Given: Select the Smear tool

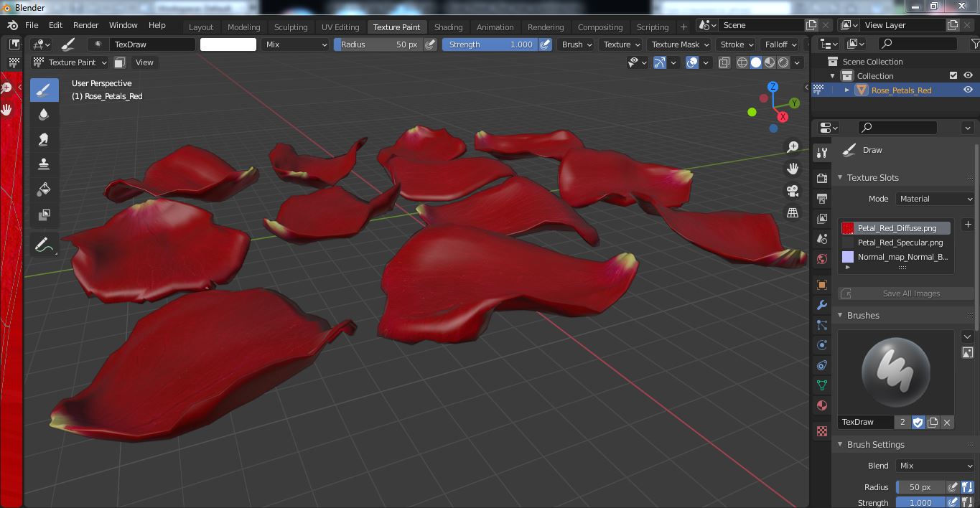Looking at the screenshot, I should coord(44,139).
